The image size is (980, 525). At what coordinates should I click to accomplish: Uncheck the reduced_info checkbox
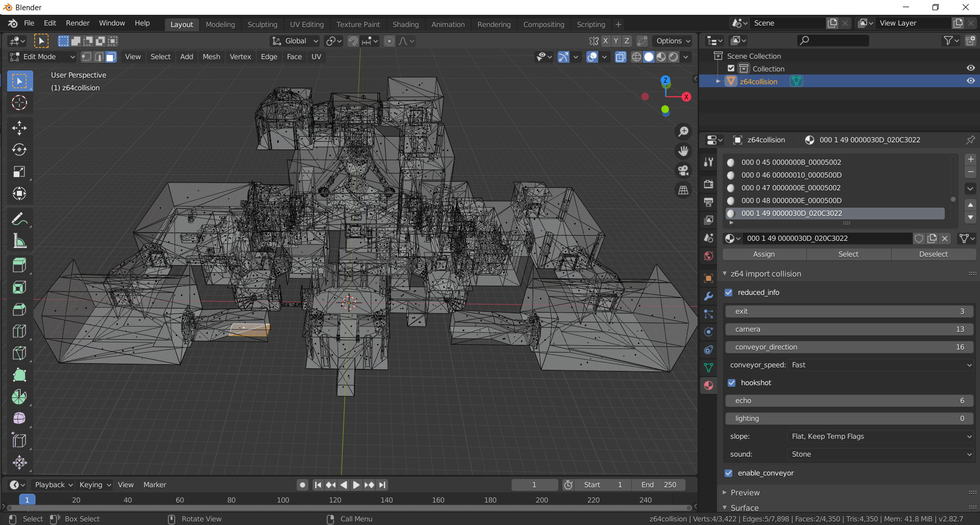click(729, 292)
